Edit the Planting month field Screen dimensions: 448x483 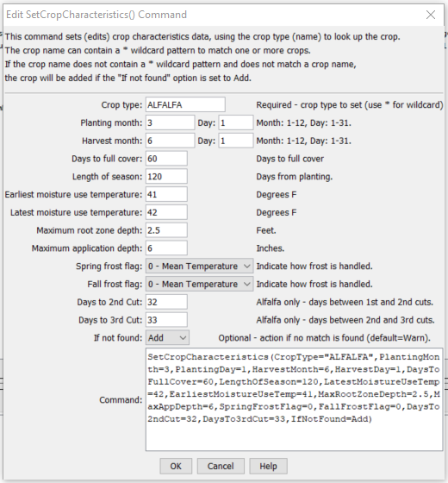tap(171, 122)
